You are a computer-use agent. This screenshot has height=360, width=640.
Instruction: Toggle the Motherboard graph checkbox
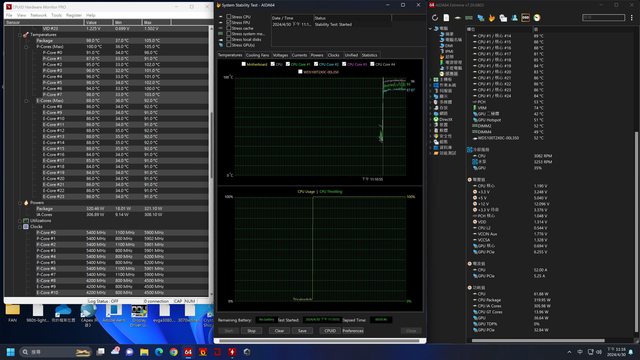(x=244, y=64)
